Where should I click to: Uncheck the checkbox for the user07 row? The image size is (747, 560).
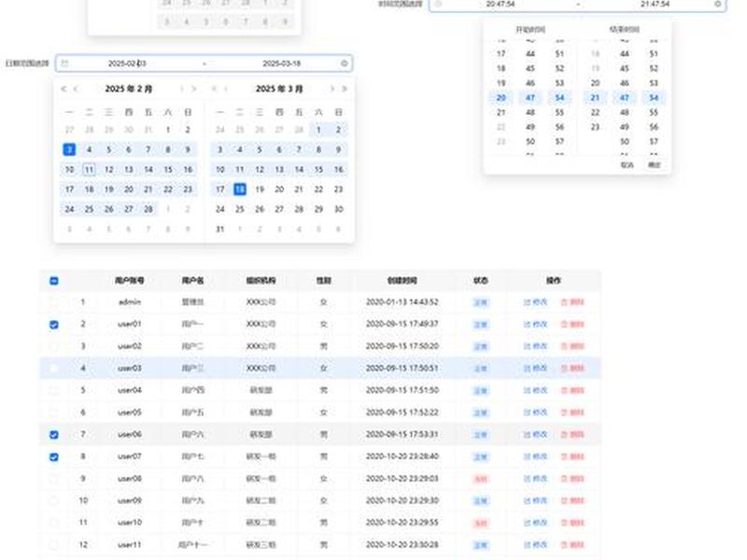point(54,456)
